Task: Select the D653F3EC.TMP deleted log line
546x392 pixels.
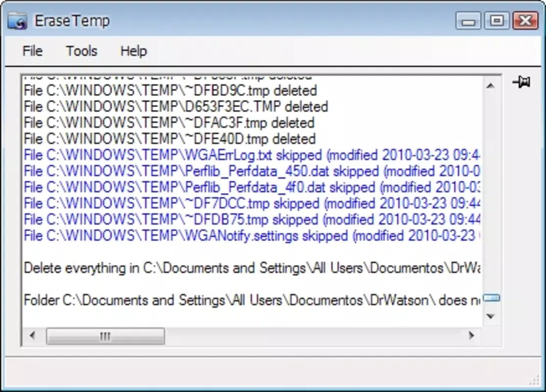Action: [x=176, y=107]
